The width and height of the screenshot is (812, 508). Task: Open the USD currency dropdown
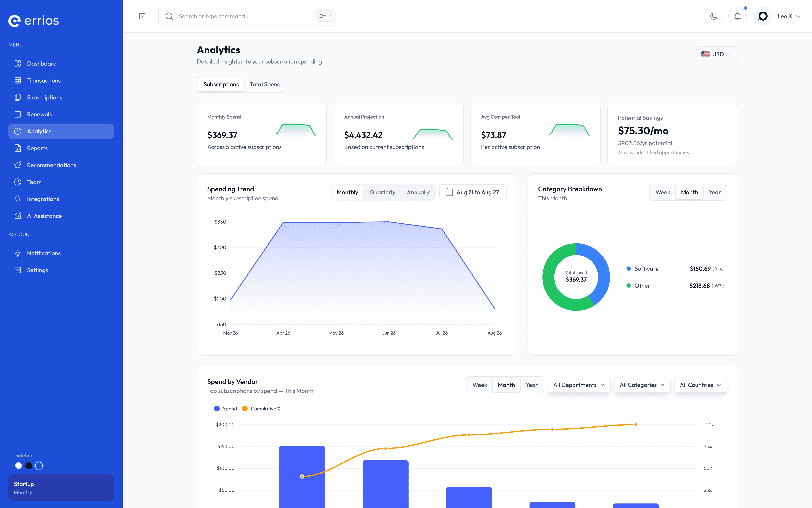[x=717, y=54]
